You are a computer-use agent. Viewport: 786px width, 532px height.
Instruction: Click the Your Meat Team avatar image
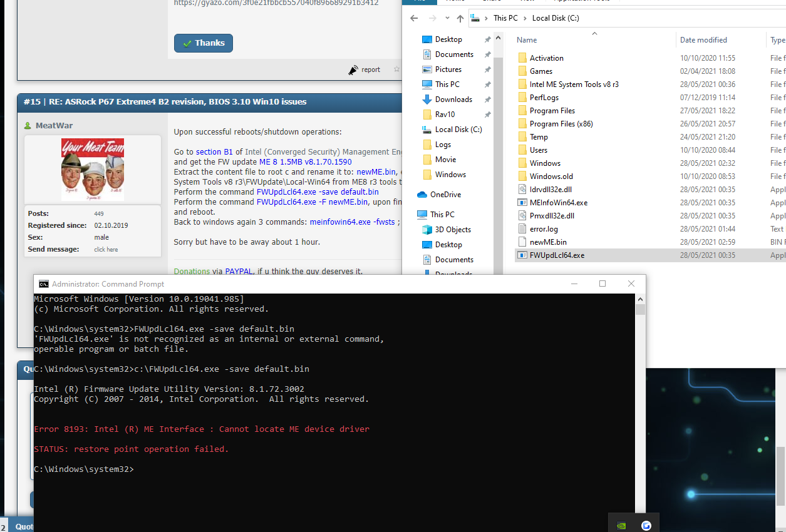coord(92,170)
